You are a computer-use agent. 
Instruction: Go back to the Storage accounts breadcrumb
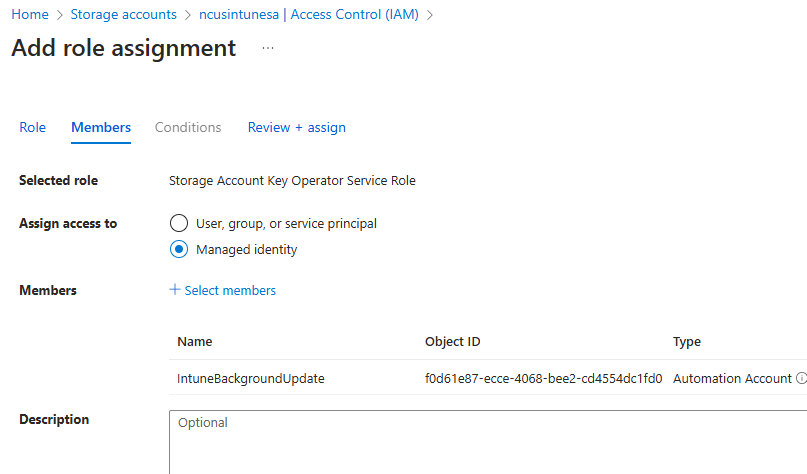(x=123, y=15)
